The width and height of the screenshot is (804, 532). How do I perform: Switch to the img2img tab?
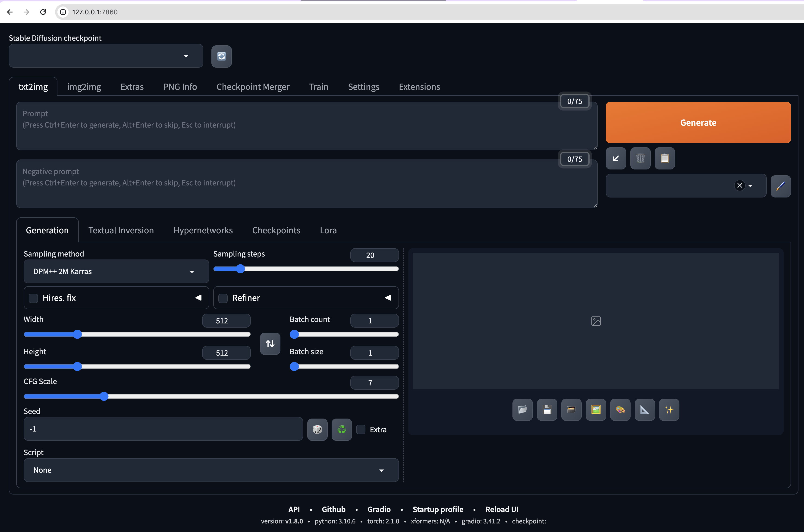pyautogui.click(x=84, y=87)
